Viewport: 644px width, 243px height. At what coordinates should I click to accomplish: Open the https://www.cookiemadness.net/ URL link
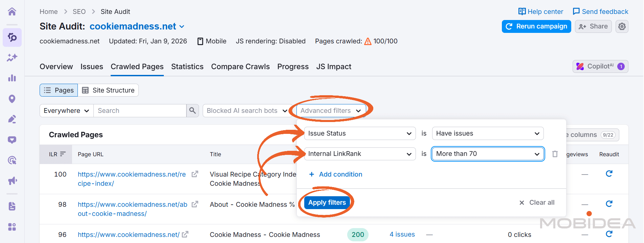(129, 235)
